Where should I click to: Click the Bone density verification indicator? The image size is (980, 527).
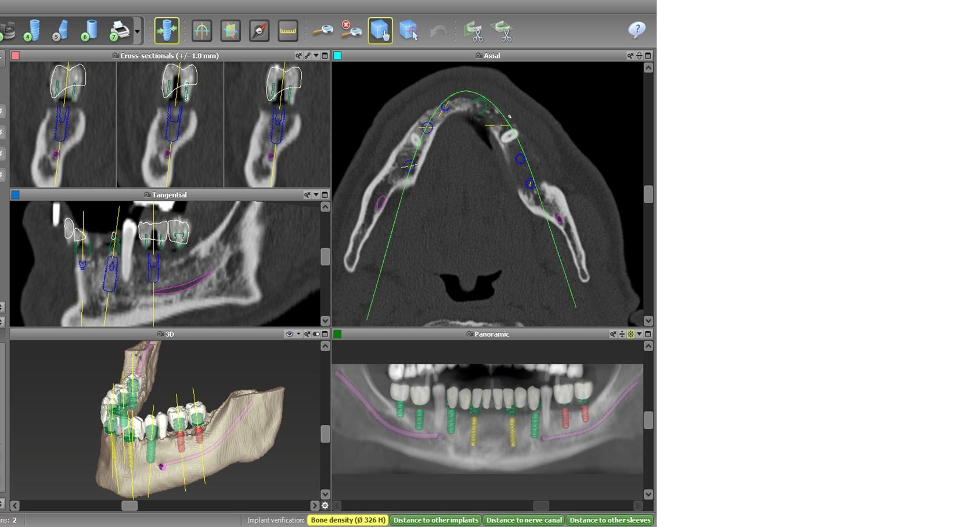[x=348, y=520]
